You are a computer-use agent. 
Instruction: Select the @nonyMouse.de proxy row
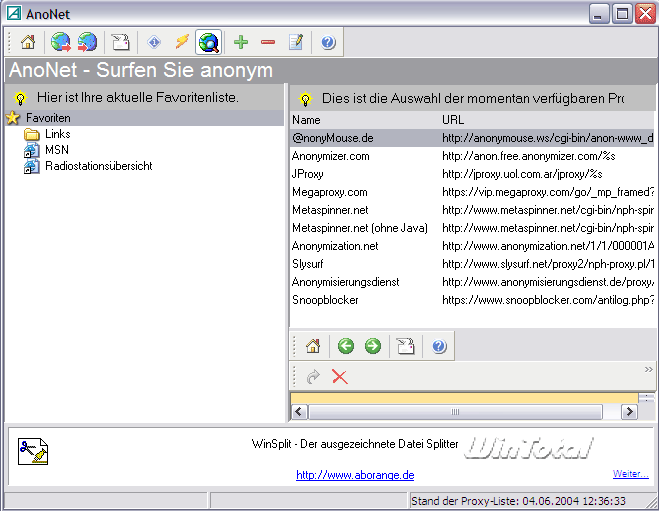coord(472,138)
